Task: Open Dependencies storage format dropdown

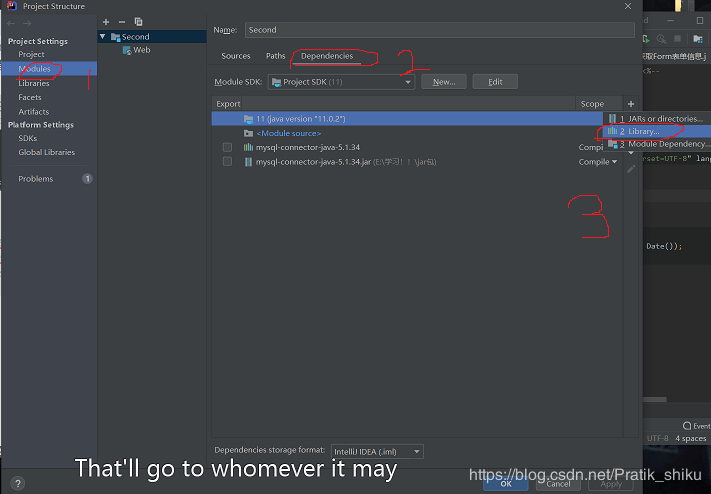Action: 377,452
